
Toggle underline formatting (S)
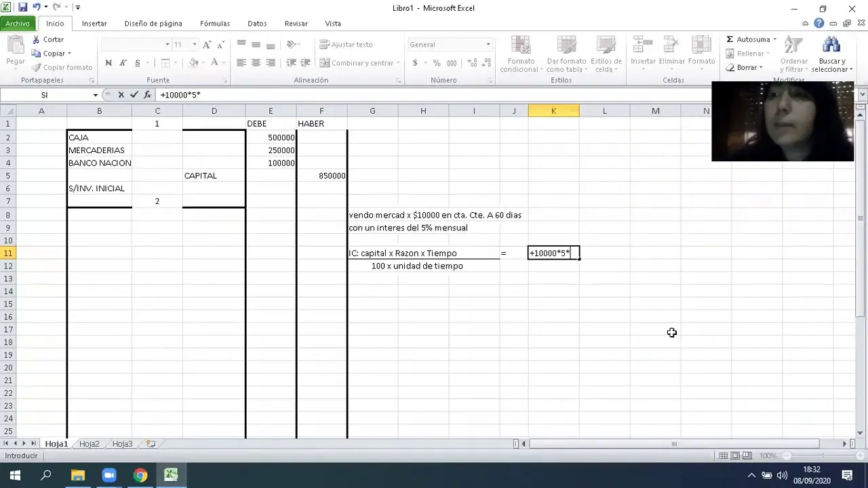138,63
